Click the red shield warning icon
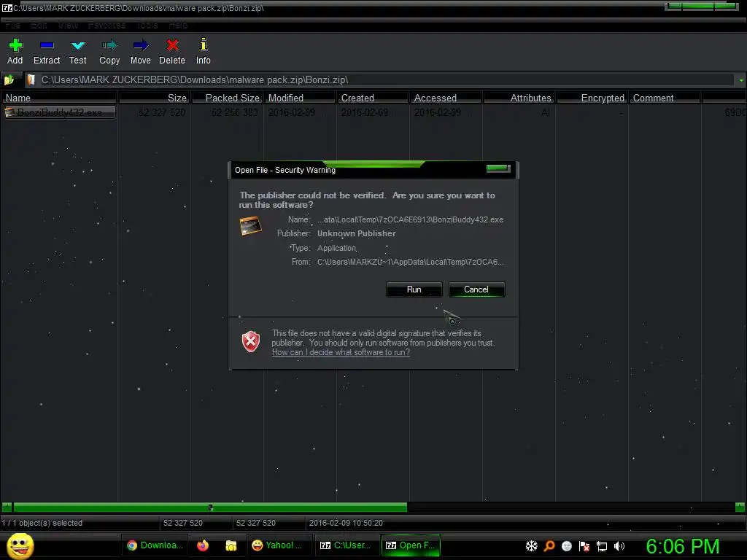Viewport: 747px width, 560px height. coord(251,341)
